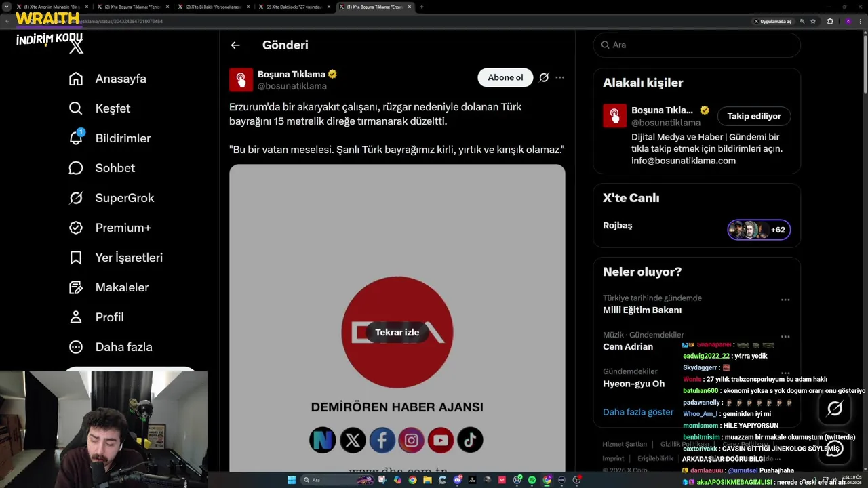Open Bildirimler notifications

(x=111, y=138)
